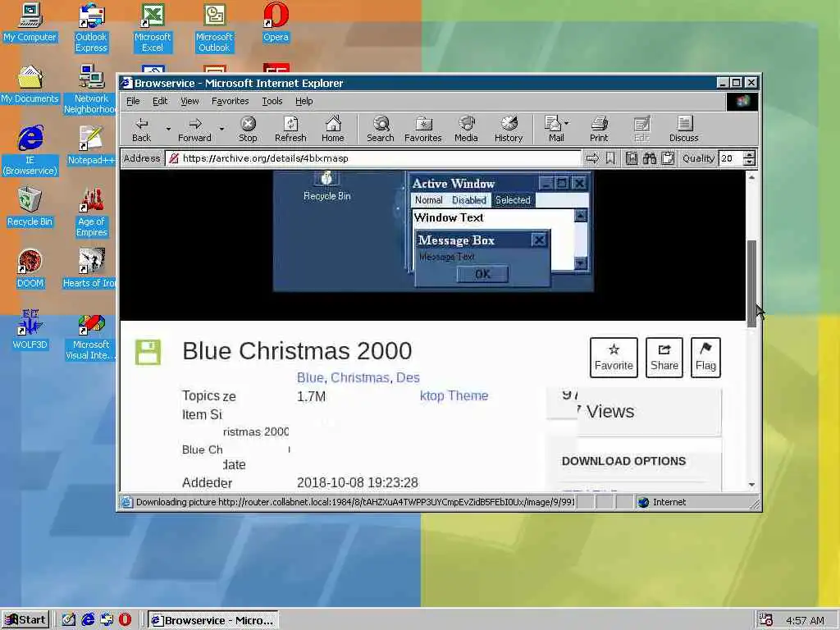The height and width of the screenshot is (630, 840).
Task: Open the Media toolbar button
Action: [x=466, y=130]
